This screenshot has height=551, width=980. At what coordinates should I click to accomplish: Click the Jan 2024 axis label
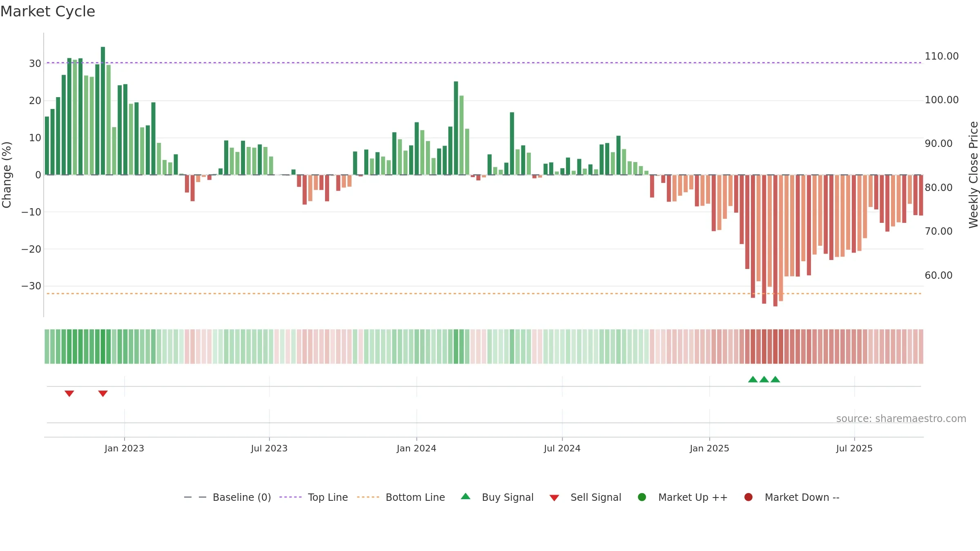pos(416,448)
